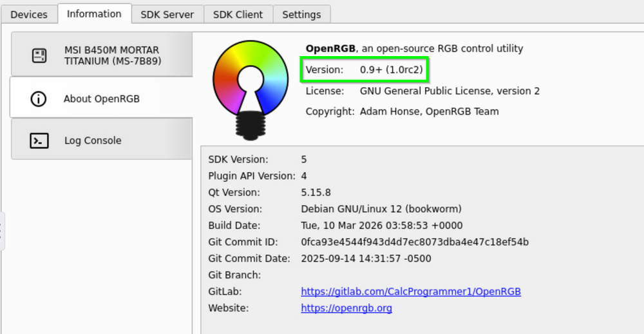Screen dimensions: 644x334
Task: Open the Log Console side tab
Action: click(x=102, y=141)
